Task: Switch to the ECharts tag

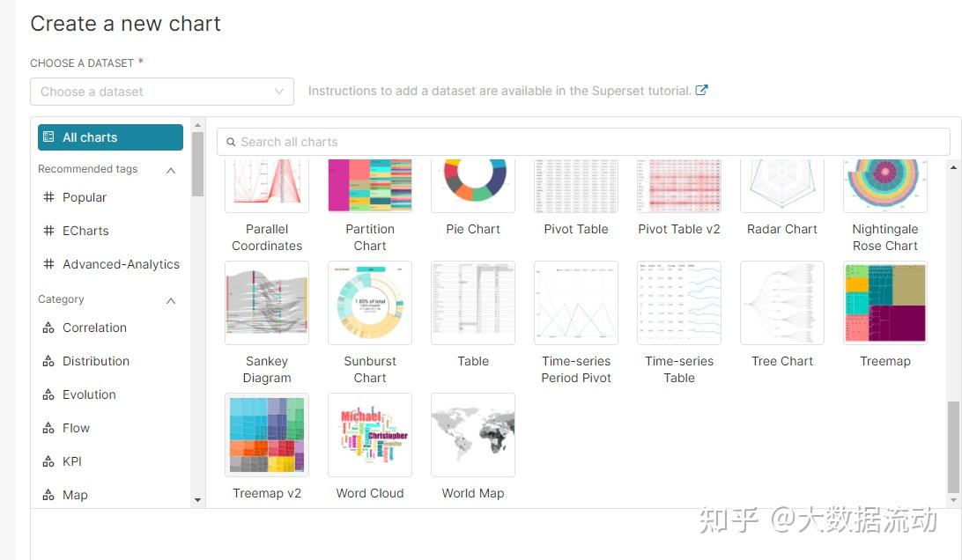Action: point(84,231)
